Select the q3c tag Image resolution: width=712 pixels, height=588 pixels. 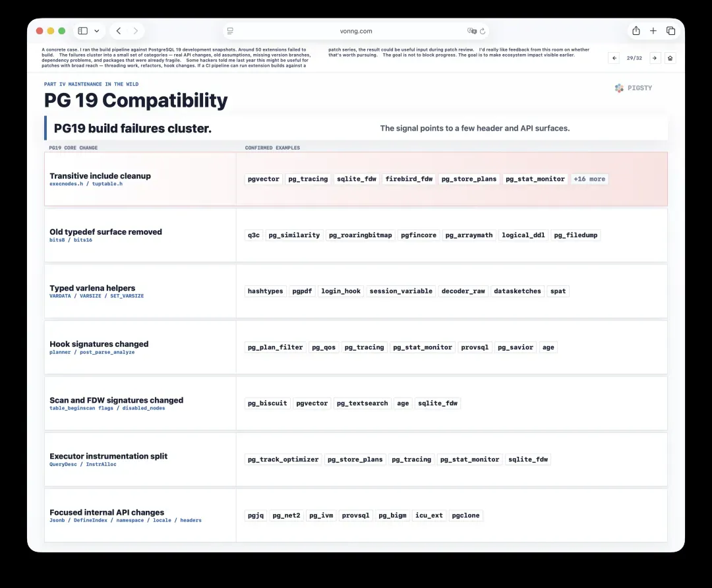254,235
